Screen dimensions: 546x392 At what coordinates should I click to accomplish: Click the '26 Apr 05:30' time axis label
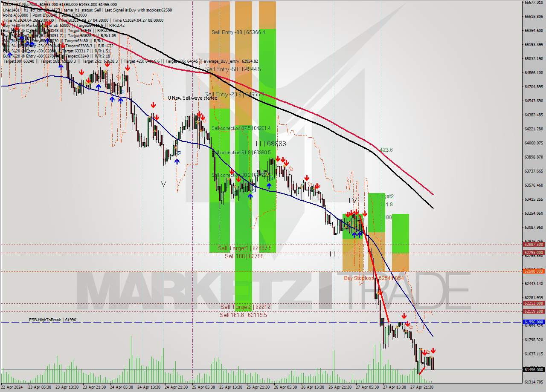click(x=286, y=387)
